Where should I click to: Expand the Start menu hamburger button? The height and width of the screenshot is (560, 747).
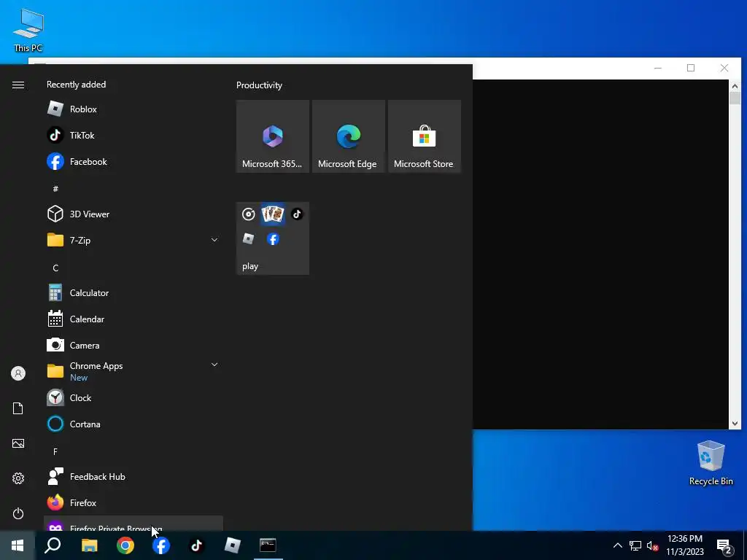coord(18,85)
